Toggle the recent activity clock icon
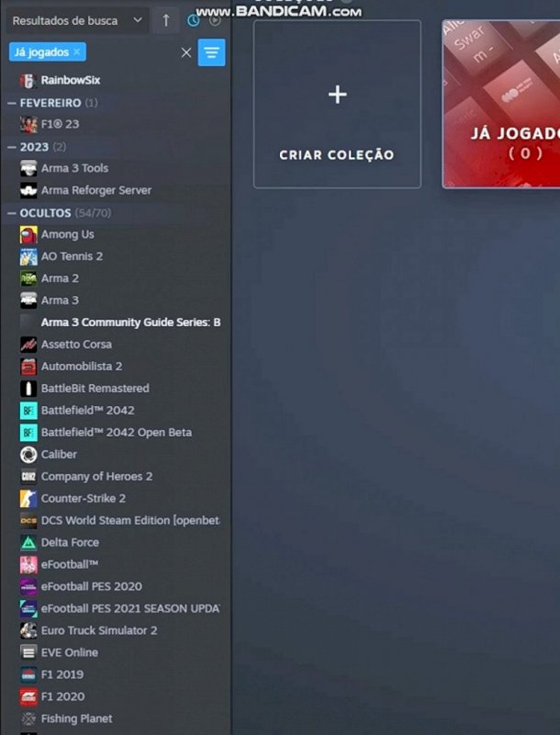This screenshot has width=560, height=735. 193,20
